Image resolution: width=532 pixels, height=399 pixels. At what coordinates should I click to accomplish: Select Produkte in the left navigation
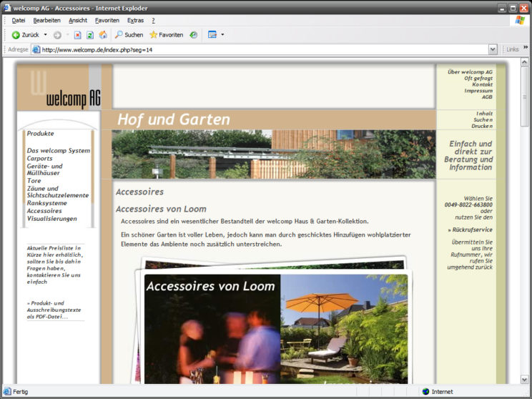coord(40,133)
